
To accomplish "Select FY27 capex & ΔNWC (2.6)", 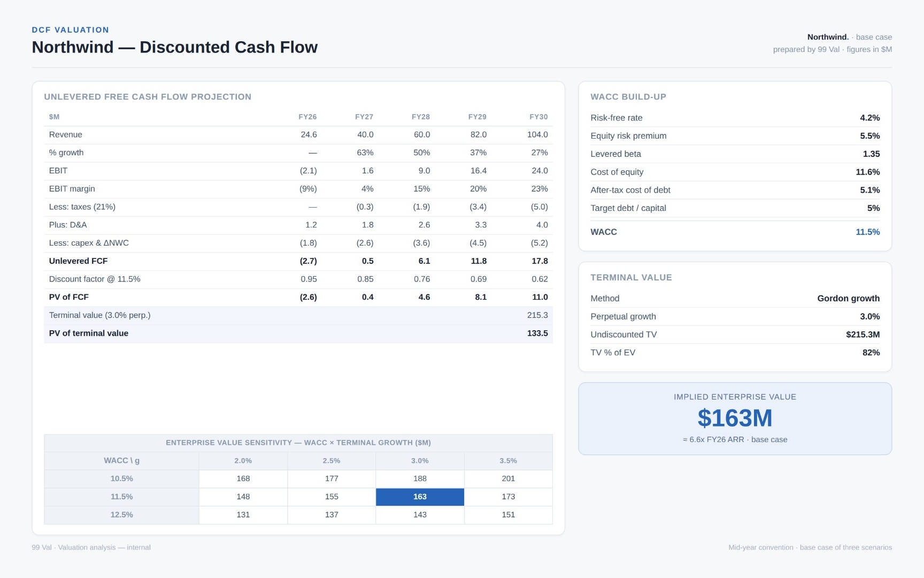I will pos(365,243).
